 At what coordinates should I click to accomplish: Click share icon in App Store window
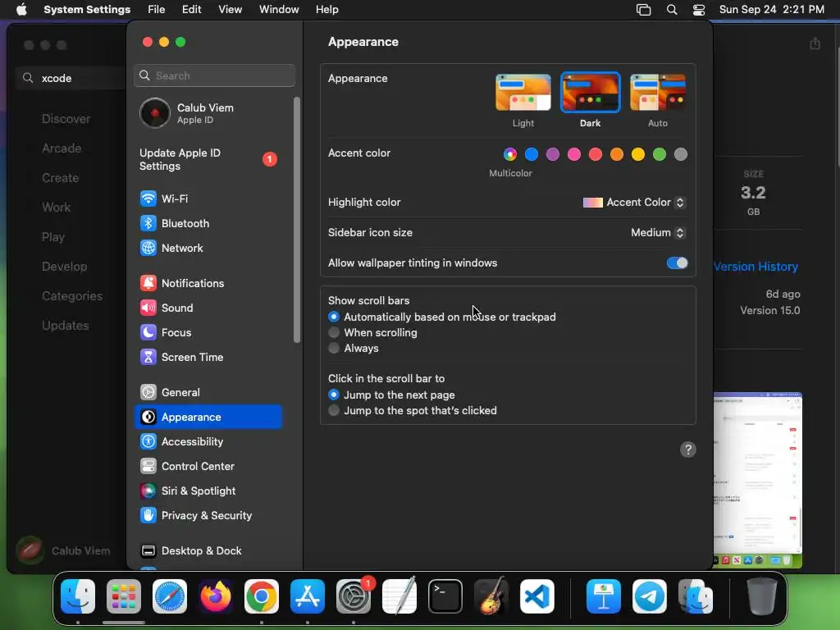[x=815, y=43]
